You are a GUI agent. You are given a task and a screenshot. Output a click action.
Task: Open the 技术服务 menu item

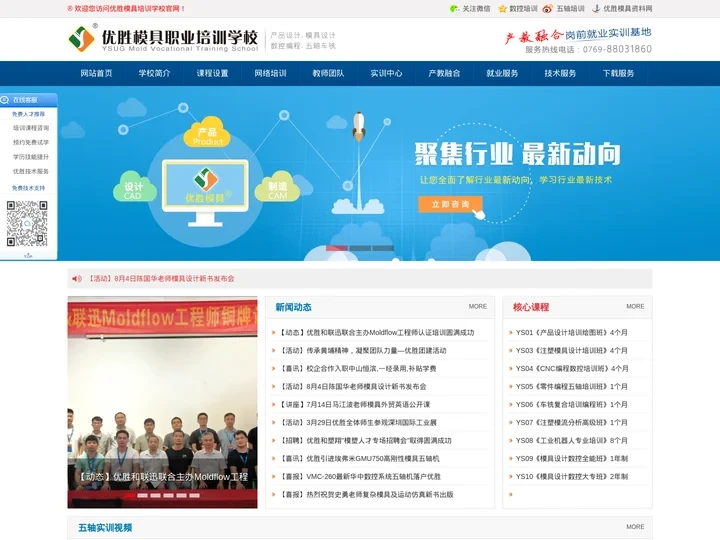(560, 73)
